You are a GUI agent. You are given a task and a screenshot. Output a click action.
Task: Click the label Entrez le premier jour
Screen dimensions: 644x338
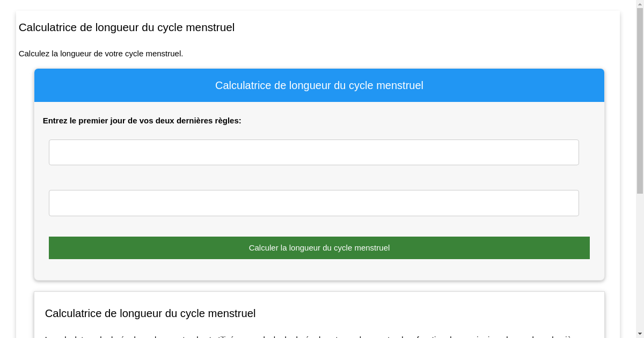tap(142, 121)
